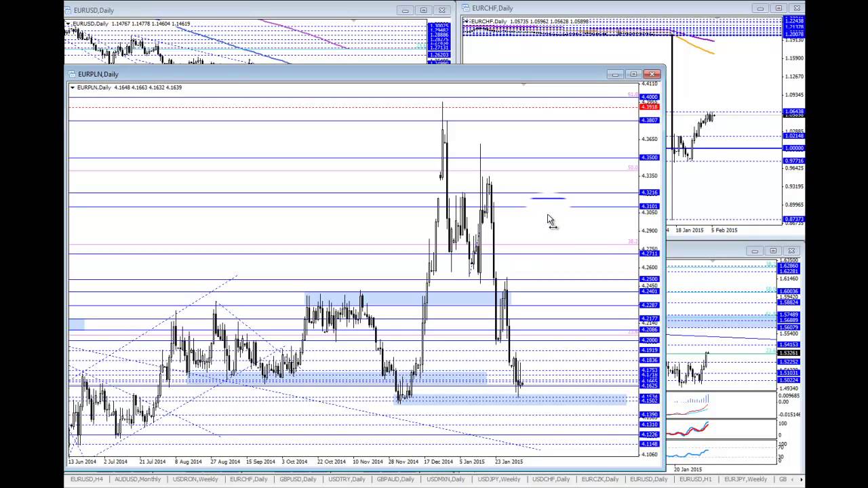868x488 pixels.
Task: Switch to the AUDUSD,Monthly tab
Action: click(x=138, y=479)
